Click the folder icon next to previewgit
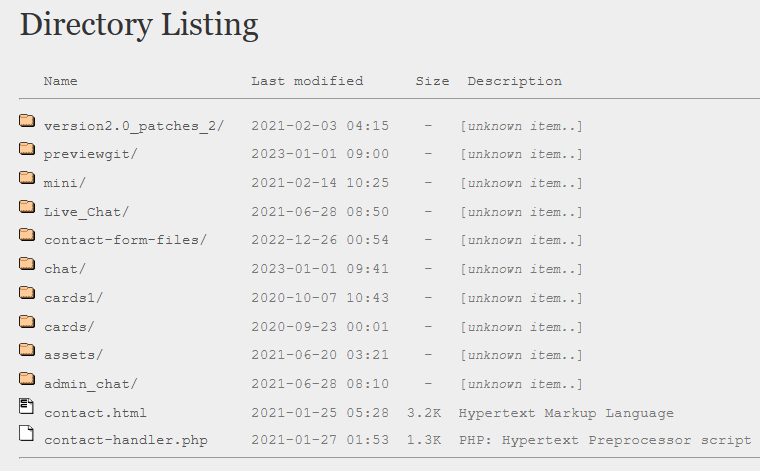This screenshot has width=760, height=471. 27,150
